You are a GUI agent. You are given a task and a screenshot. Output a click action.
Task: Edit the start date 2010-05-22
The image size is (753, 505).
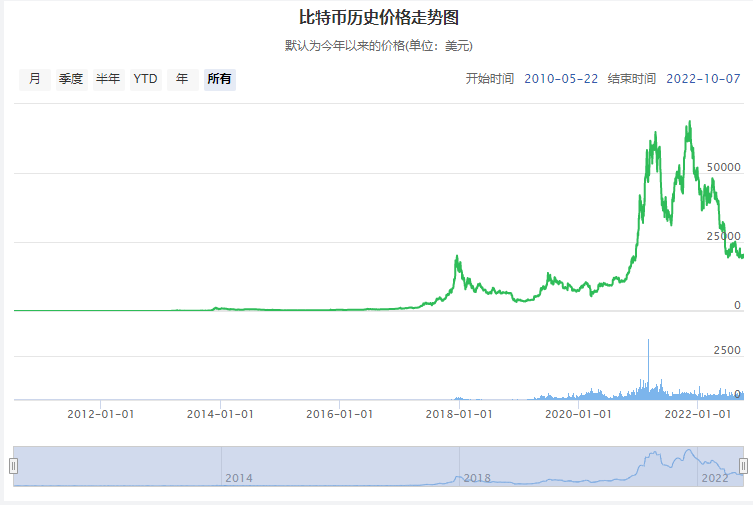(x=561, y=79)
